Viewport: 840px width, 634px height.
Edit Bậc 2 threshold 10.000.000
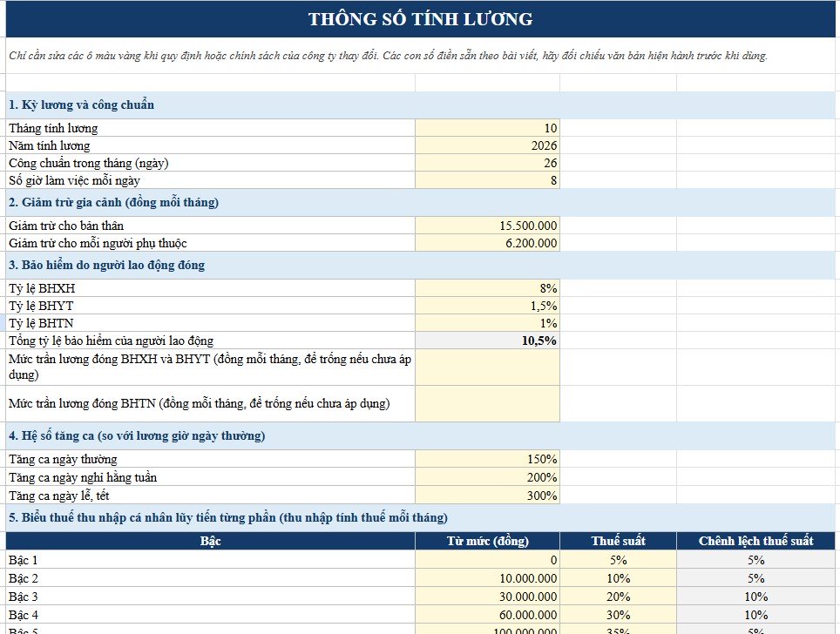(x=487, y=577)
